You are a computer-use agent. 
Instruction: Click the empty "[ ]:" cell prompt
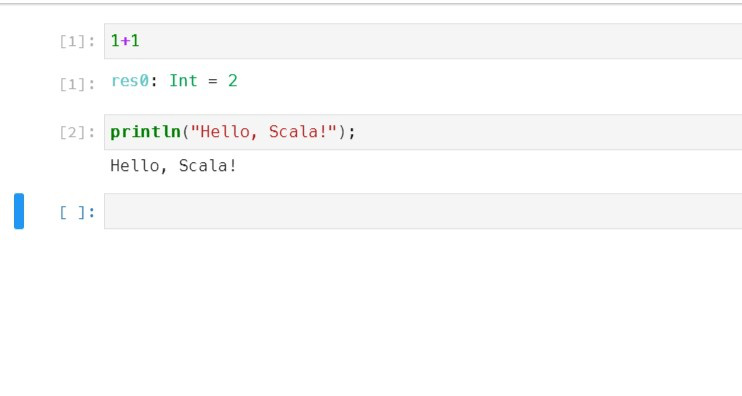77,212
